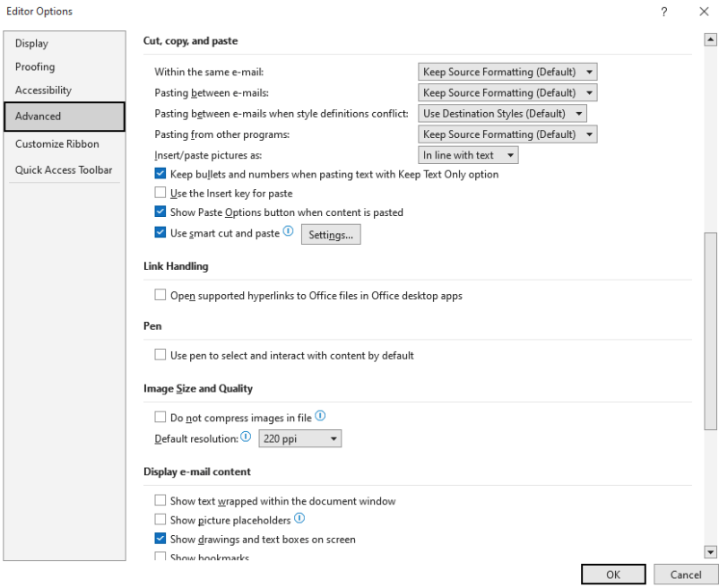The height and width of the screenshot is (588, 719).
Task: Uncheck Keep bullets and numbers when pasting
Action: click(160, 174)
